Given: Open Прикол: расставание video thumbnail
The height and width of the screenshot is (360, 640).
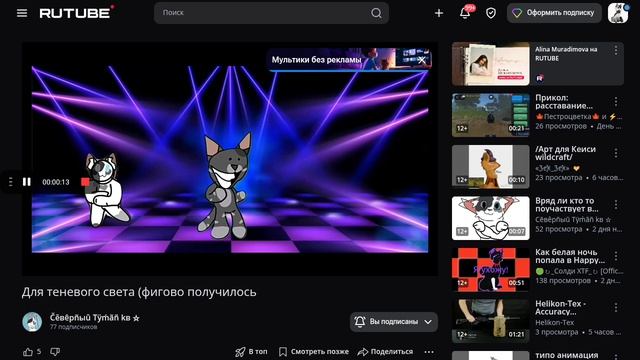Looking at the screenshot, I should [x=491, y=115].
